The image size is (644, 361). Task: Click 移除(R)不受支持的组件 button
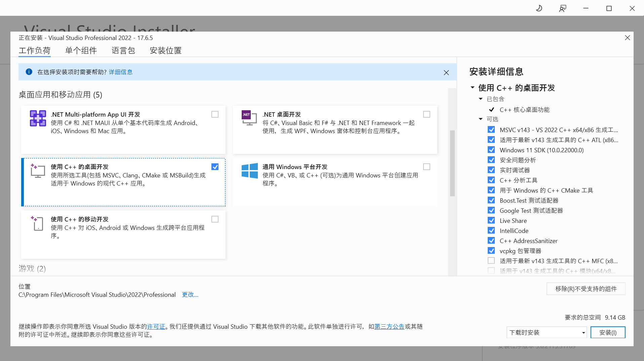coord(586,289)
